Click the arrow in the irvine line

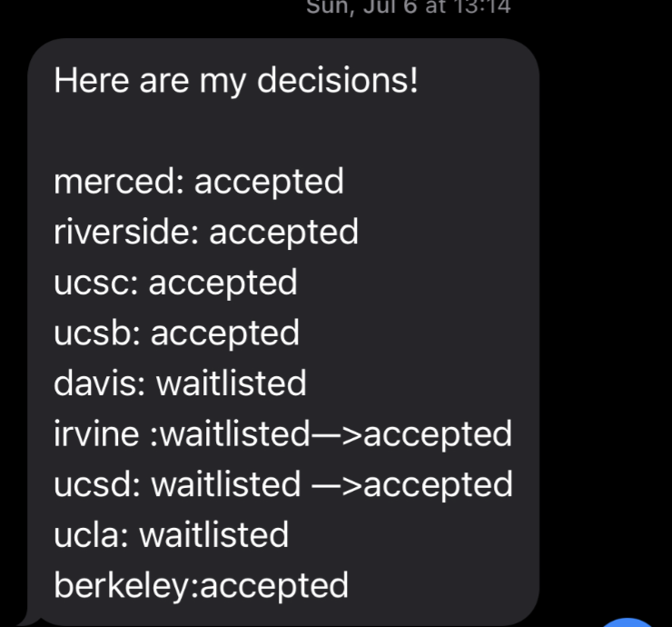tap(336, 434)
